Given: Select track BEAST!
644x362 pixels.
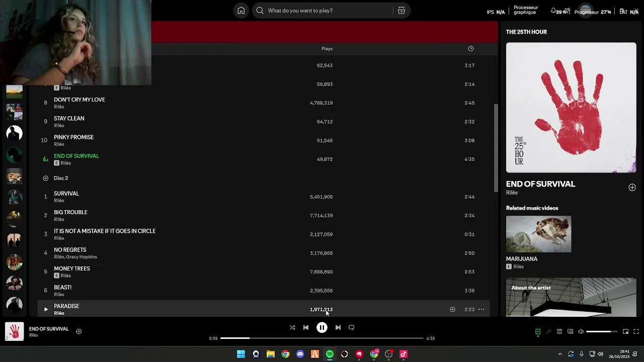Looking at the screenshot, I should point(264,291).
